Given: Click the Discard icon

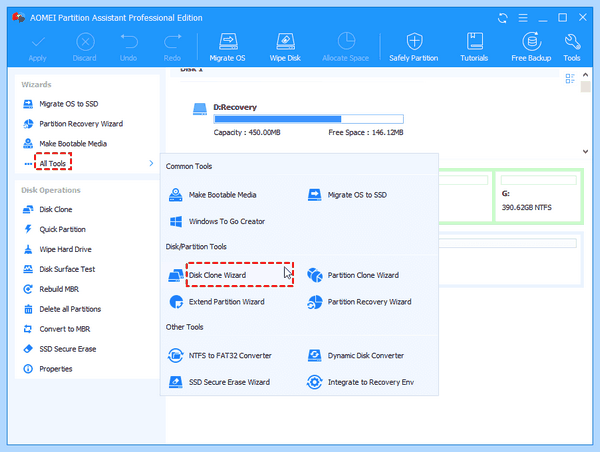Looking at the screenshot, I should pyautogui.click(x=85, y=42).
